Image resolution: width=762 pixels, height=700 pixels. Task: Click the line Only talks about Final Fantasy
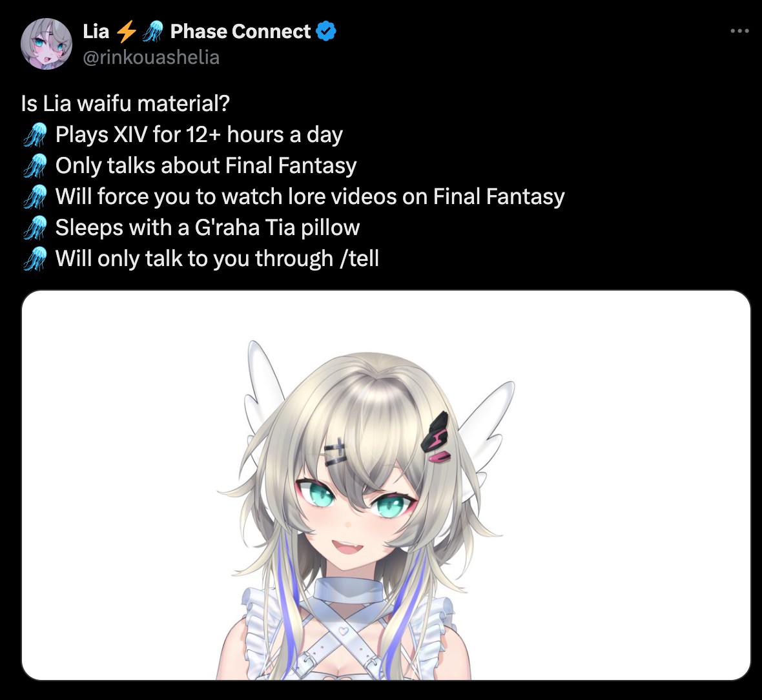click(x=206, y=166)
